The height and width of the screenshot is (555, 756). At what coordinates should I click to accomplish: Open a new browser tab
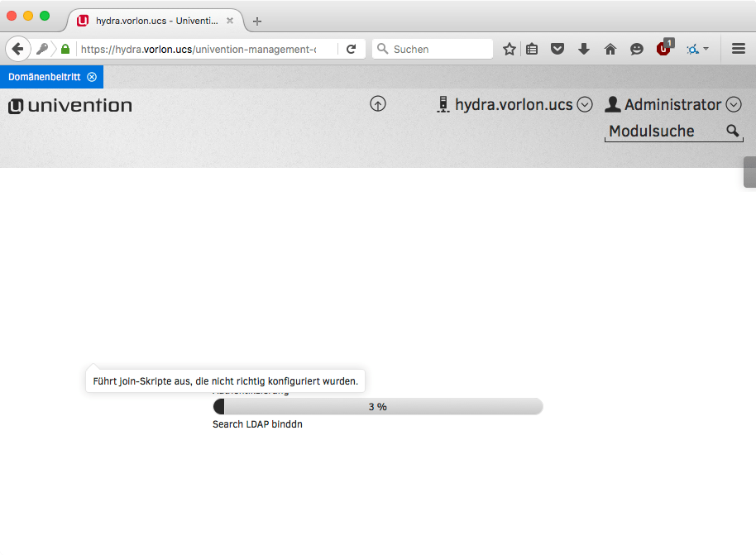[x=257, y=21]
